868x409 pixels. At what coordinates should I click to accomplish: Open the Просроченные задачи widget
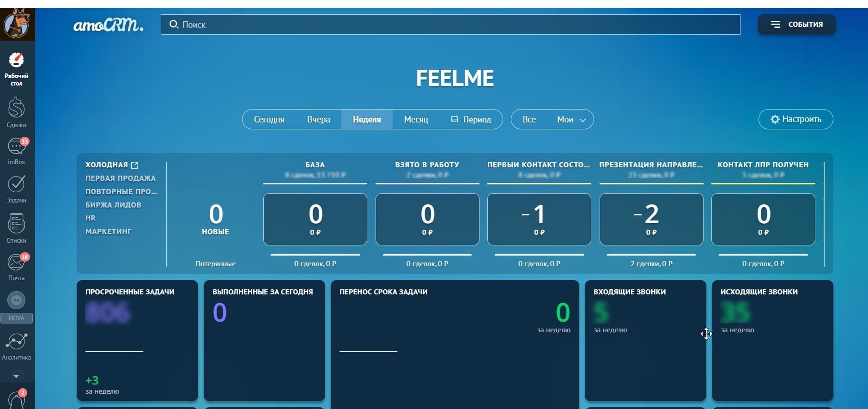tap(137, 341)
